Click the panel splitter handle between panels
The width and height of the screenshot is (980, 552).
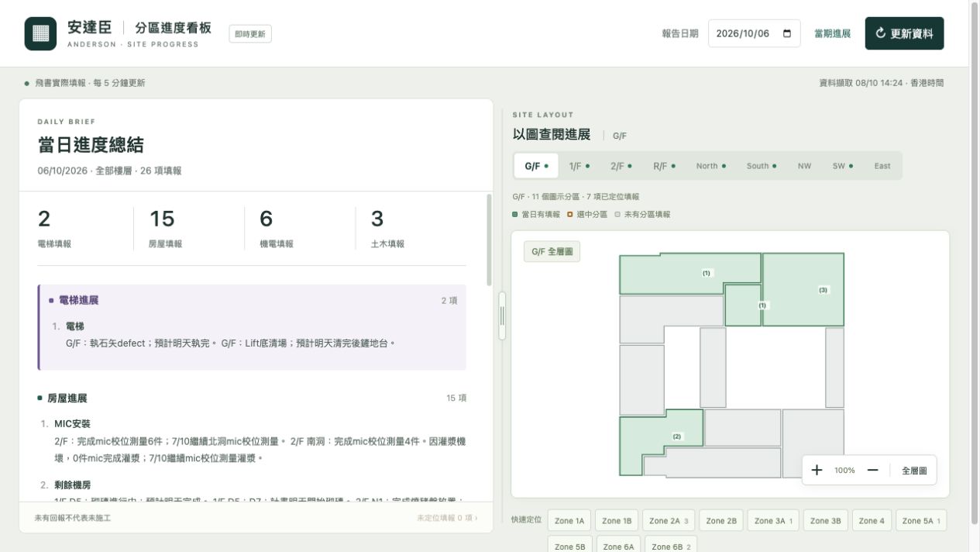point(502,316)
